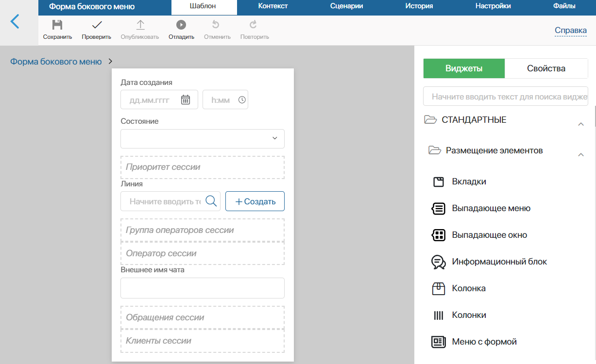Open the Настройки tab
The image size is (596, 364).
pos(493,6)
